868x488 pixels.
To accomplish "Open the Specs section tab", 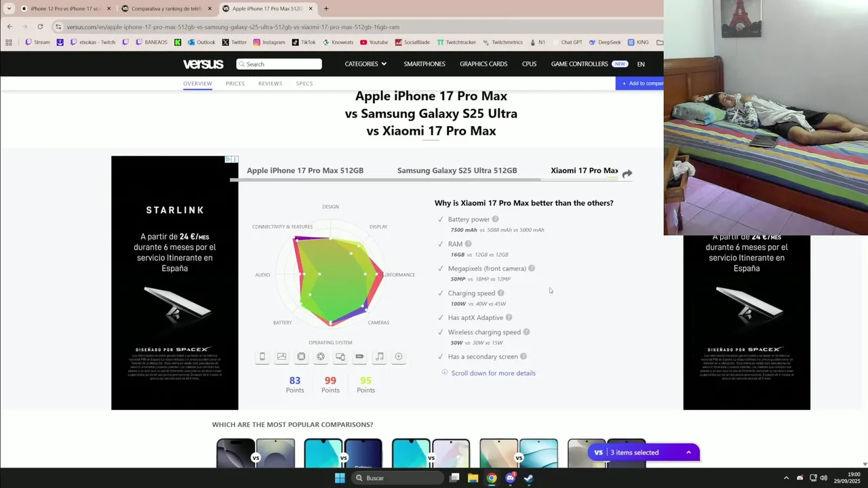I will (x=304, y=83).
